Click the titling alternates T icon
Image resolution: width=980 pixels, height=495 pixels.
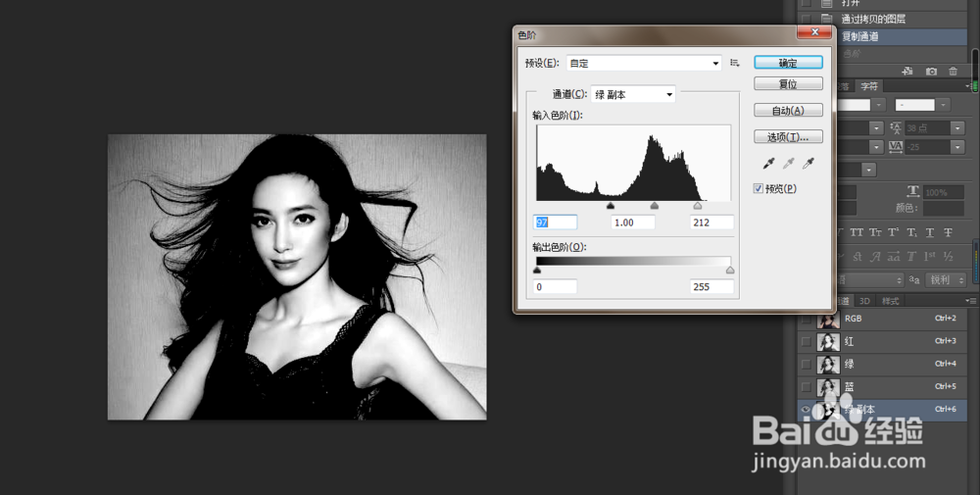coord(911,256)
